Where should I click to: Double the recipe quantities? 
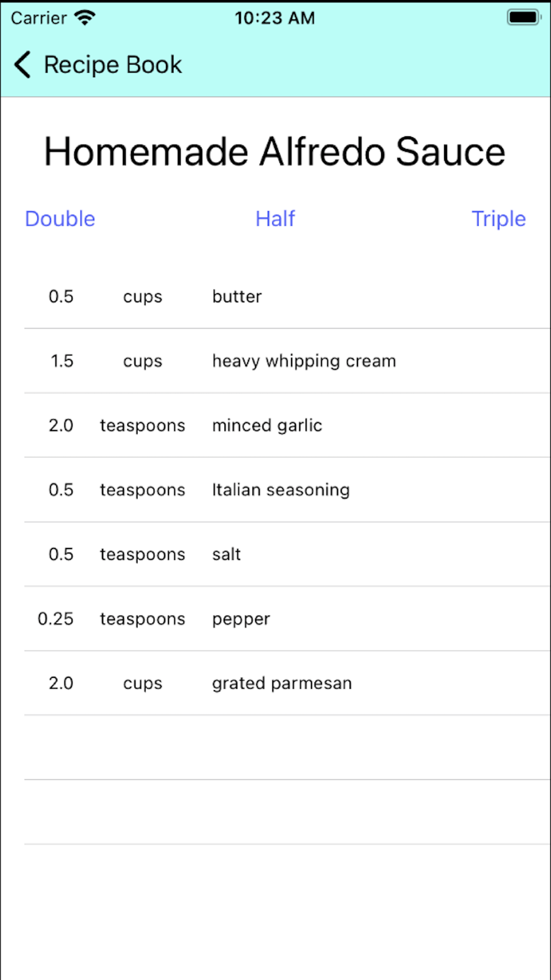pyautogui.click(x=60, y=219)
